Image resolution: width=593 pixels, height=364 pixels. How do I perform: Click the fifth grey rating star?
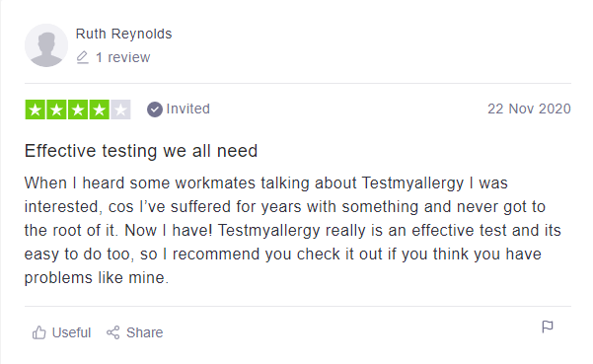point(120,109)
